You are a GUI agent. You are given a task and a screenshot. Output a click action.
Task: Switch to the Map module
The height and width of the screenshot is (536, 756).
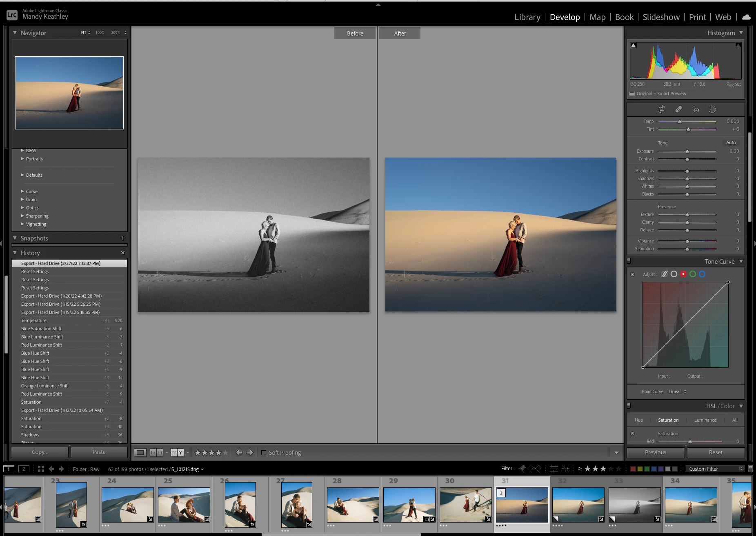point(597,17)
